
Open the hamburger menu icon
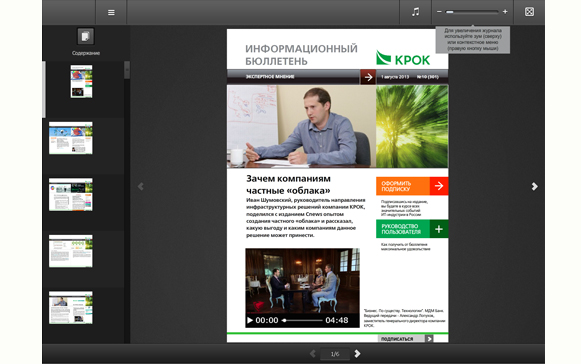(x=111, y=13)
